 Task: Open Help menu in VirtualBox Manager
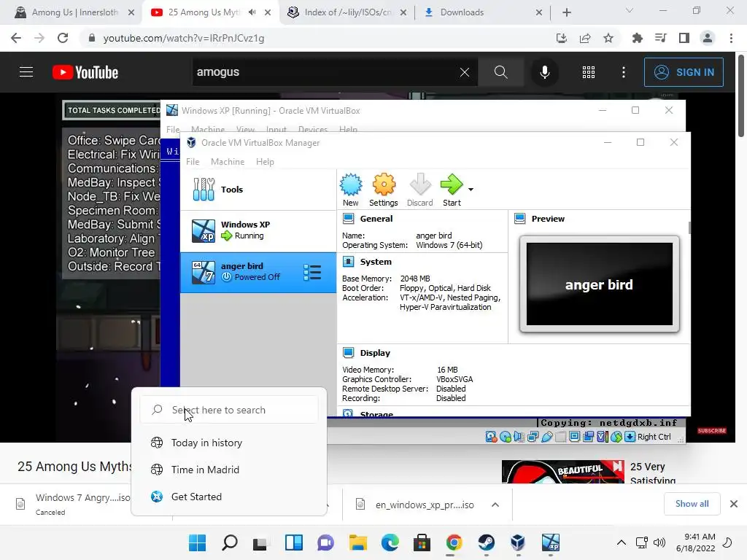265,162
